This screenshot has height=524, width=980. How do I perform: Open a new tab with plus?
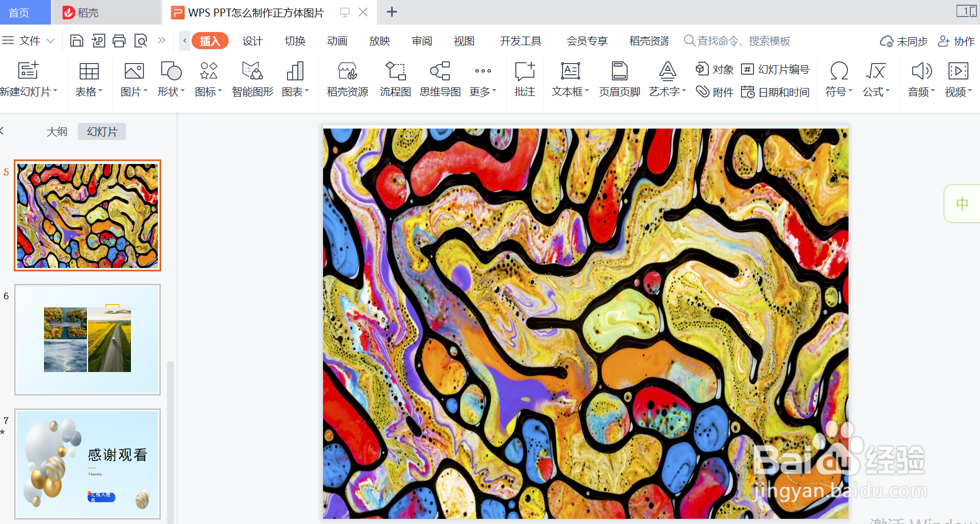click(392, 12)
